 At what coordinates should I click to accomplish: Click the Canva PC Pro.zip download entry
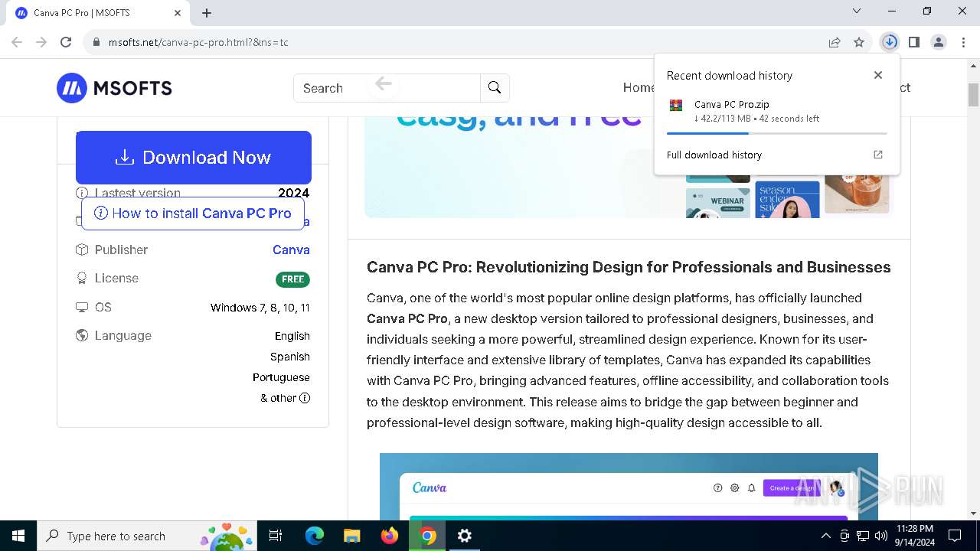click(776, 112)
